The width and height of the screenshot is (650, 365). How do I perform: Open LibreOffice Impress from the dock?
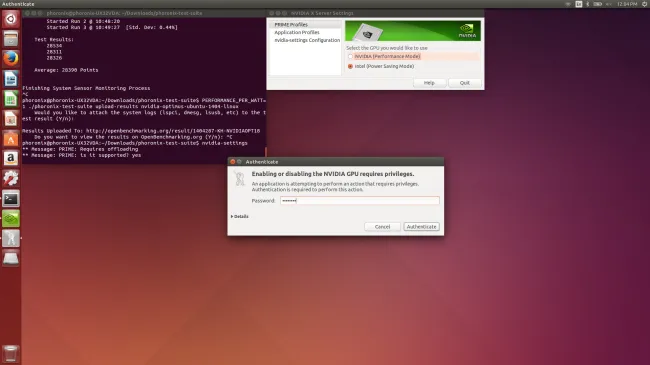tap(11, 119)
